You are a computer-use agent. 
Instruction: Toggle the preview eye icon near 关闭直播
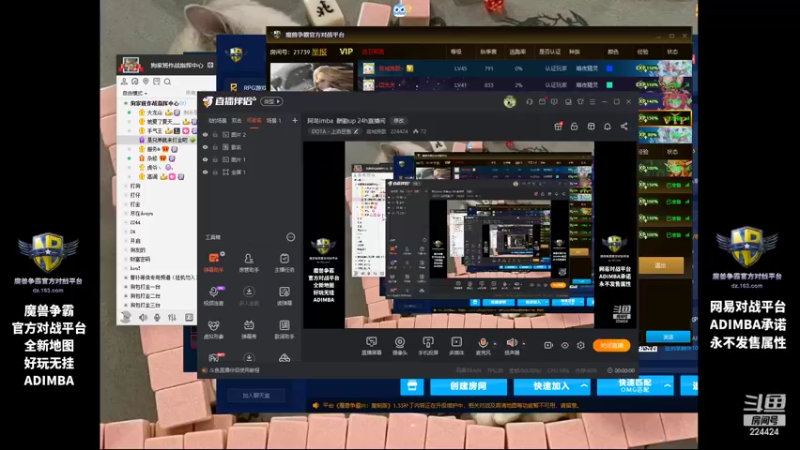[565, 345]
